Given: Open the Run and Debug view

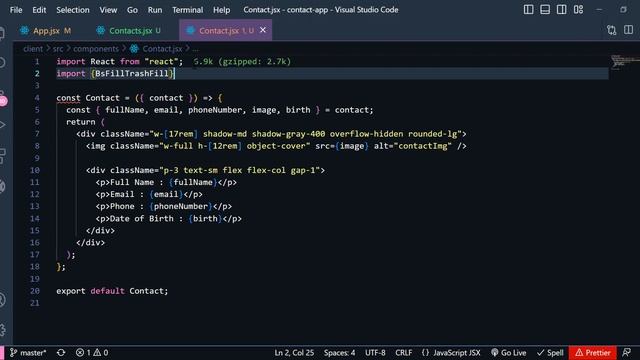Looking at the screenshot, I should tap(3, 125).
